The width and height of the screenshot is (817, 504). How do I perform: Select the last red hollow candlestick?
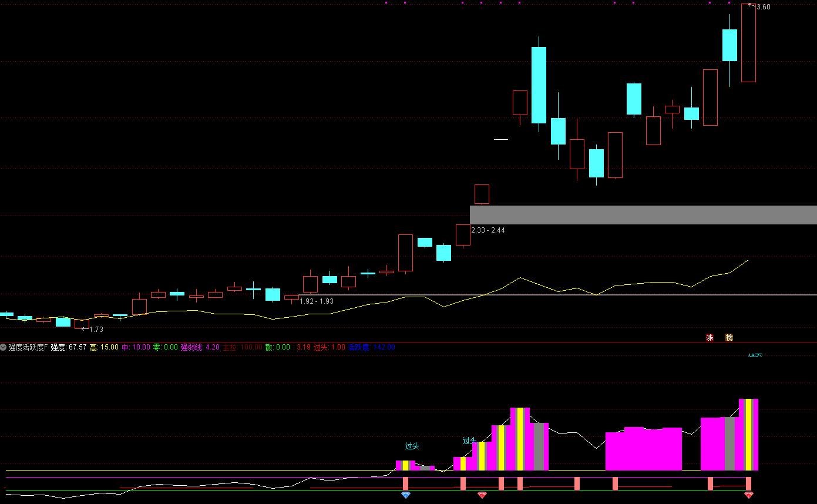pos(748,43)
